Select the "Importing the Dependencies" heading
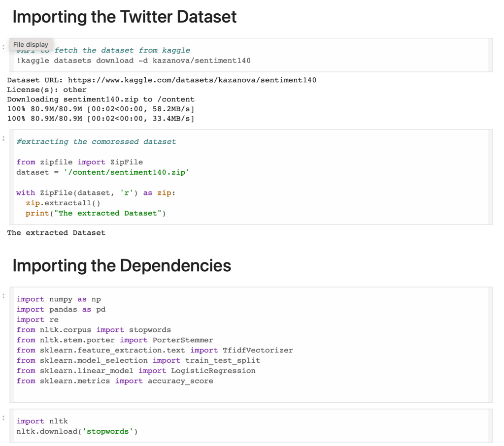 (x=121, y=265)
